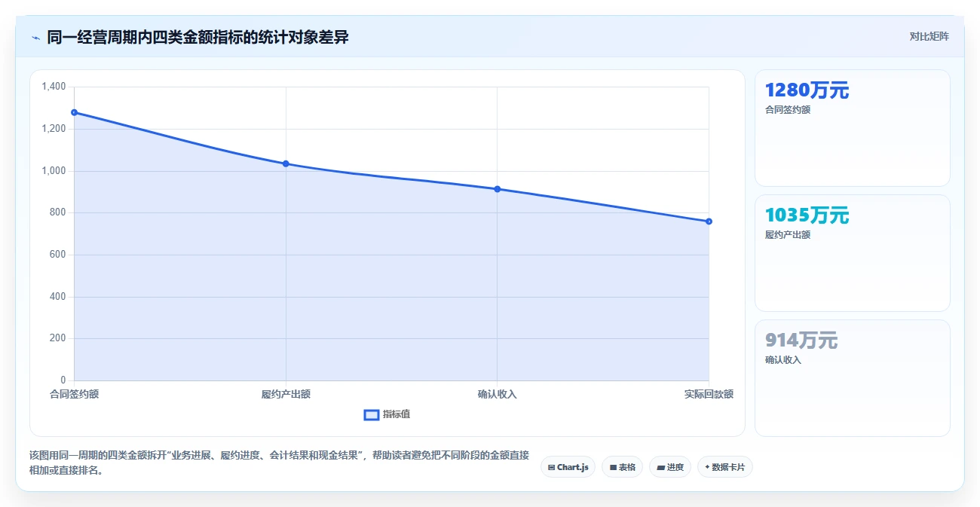The height and width of the screenshot is (507, 980).
Task: Click the y-axis value 800
Action: click(59, 212)
